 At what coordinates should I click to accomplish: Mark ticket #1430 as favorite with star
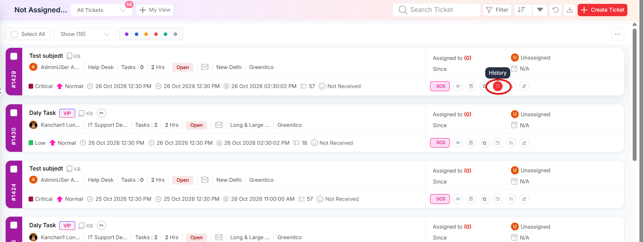pyautogui.click(x=484, y=143)
